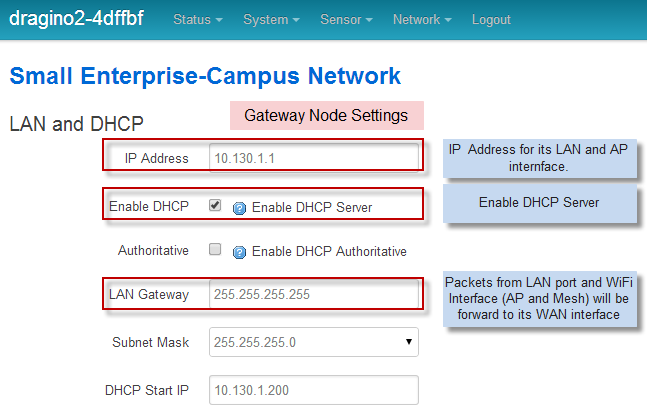Image resolution: width=647 pixels, height=416 pixels.
Task: Click help icon beside Enable DHCP Authoritative
Action: pos(239,252)
